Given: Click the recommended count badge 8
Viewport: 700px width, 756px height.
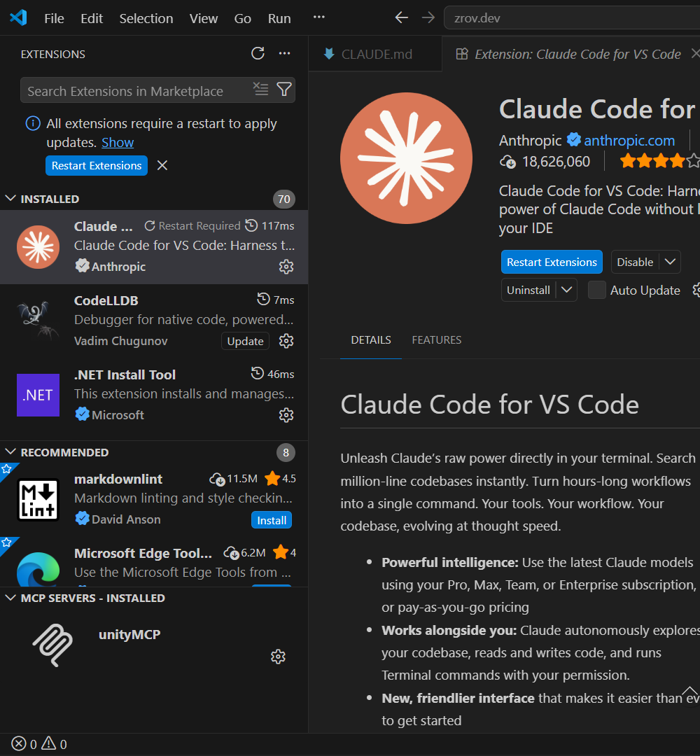Looking at the screenshot, I should pos(286,453).
